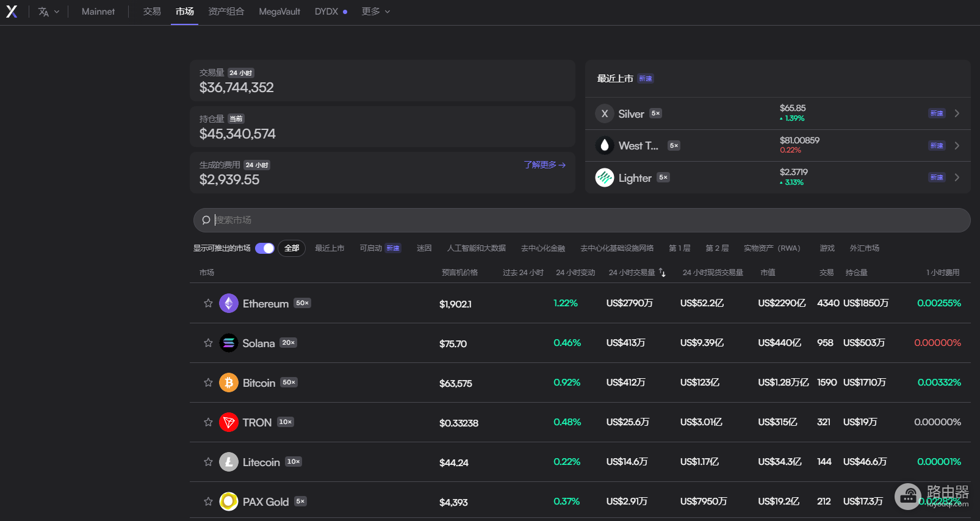980x521 pixels.
Task: Filter by 去中心化金融 category
Action: 543,248
